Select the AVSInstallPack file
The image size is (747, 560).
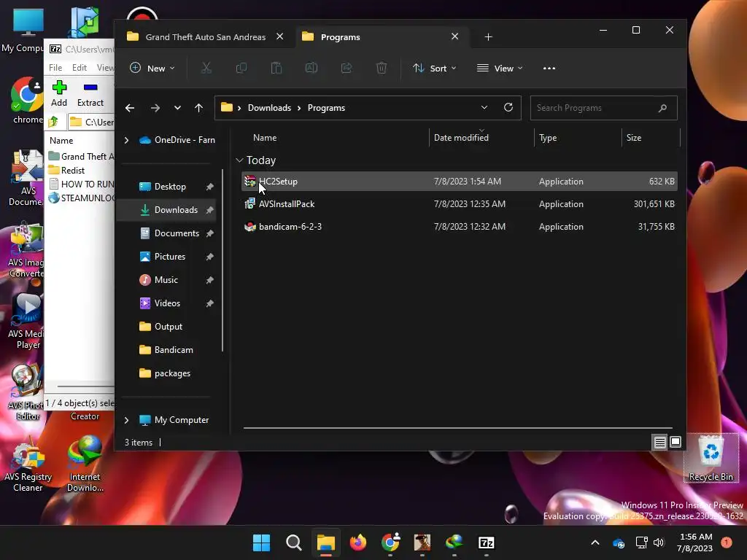pos(460,204)
